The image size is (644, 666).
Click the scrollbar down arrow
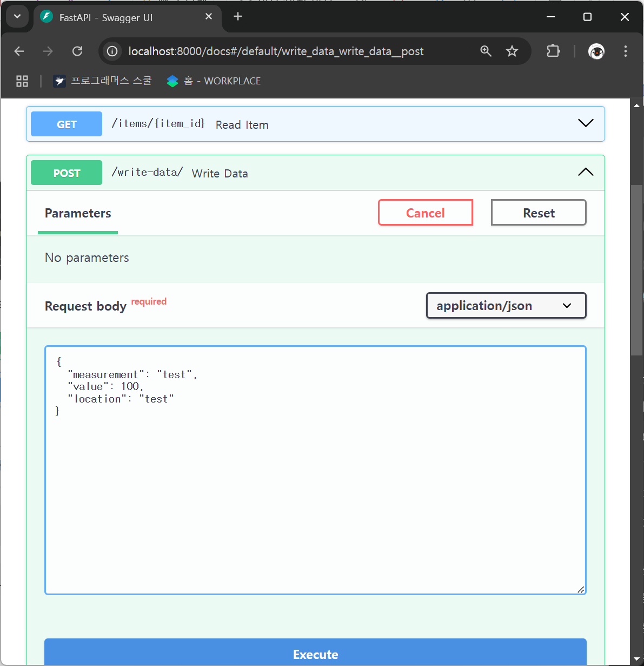click(636, 659)
